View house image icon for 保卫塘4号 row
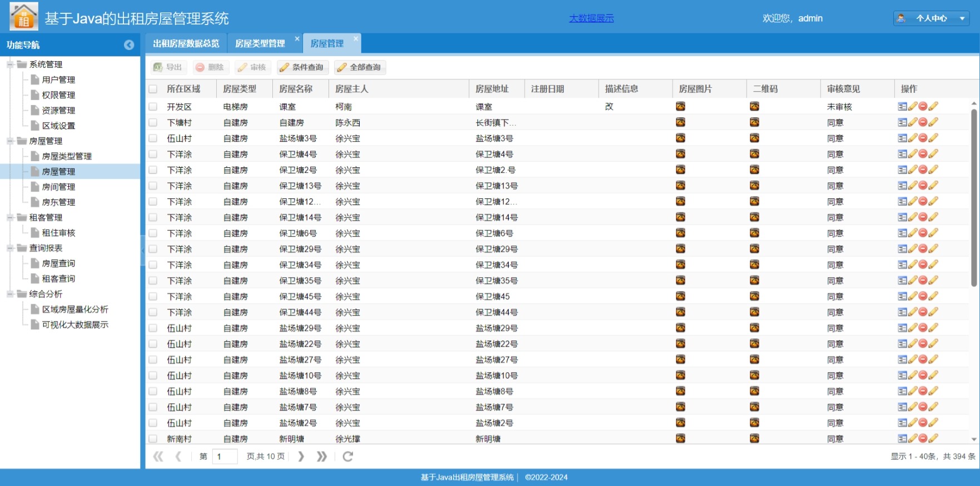The image size is (980, 486). coord(680,154)
